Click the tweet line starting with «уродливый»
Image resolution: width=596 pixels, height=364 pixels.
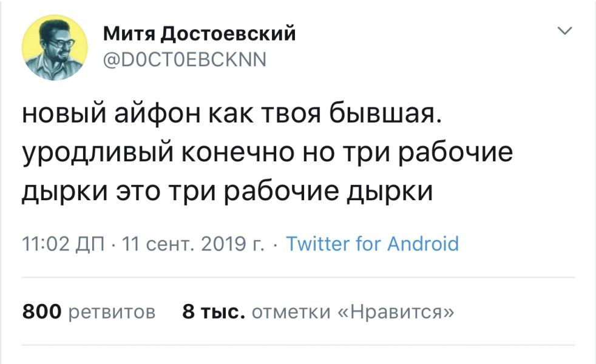[x=268, y=153]
